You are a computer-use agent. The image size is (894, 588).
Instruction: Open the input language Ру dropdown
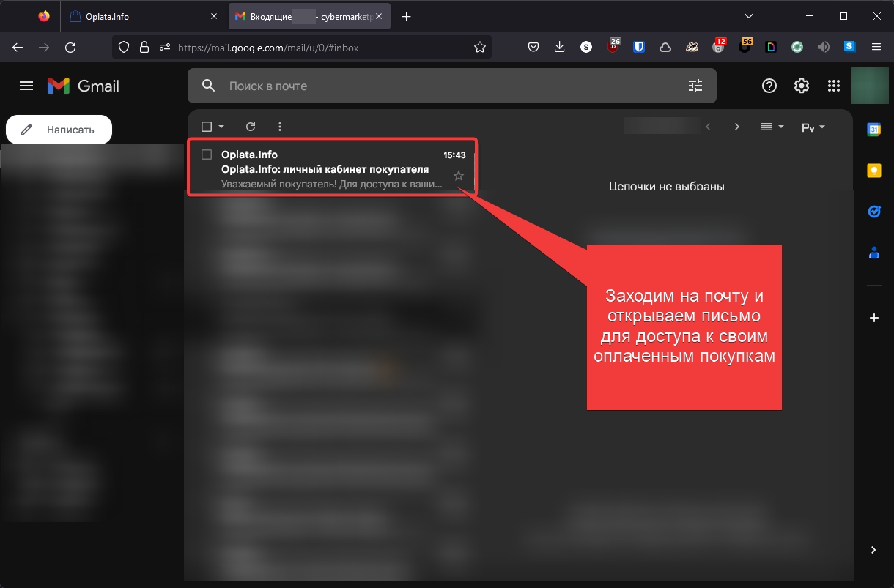[813, 127]
